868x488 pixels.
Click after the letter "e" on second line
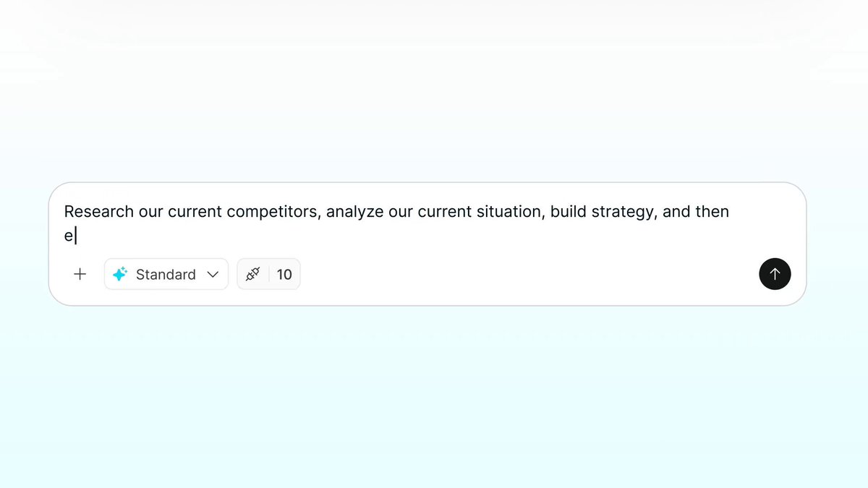pos(76,236)
